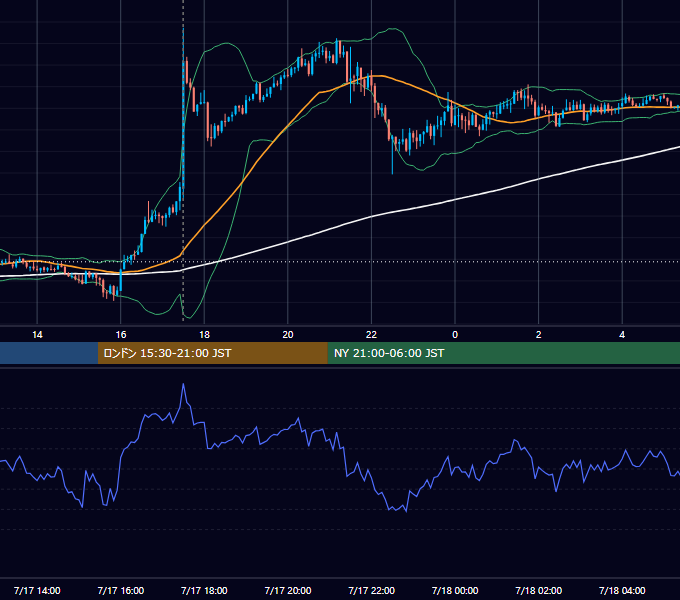Click the 7/17 20:00 date label
The image size is (680, 600).
[x=288, y=590]
